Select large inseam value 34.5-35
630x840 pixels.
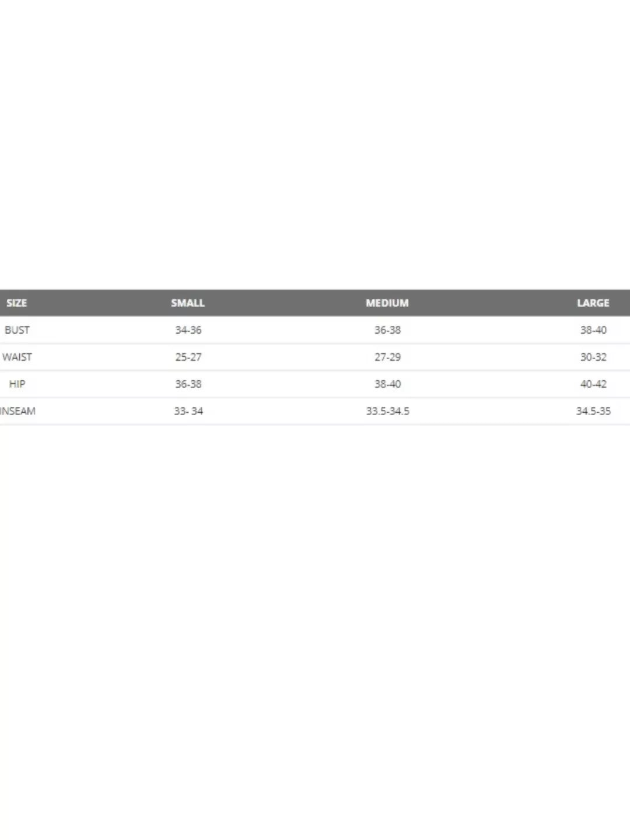pyautogui.click(x=593, y=411)
